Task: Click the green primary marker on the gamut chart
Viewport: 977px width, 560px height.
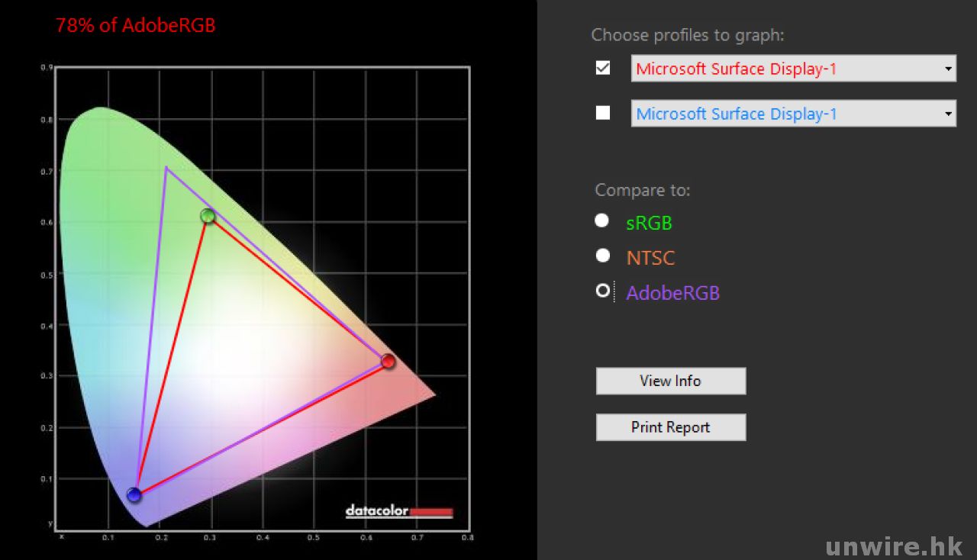Action: tap(208, 216)
